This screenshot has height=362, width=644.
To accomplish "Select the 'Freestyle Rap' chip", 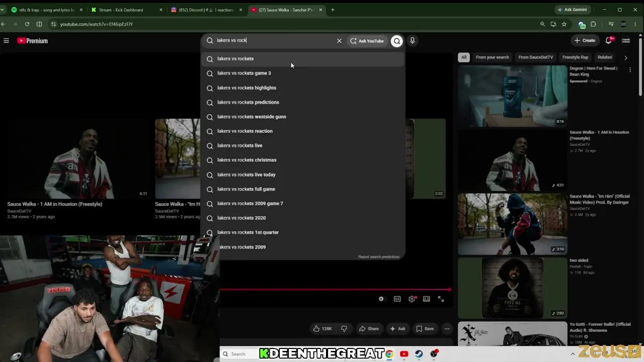I will 575,57.
